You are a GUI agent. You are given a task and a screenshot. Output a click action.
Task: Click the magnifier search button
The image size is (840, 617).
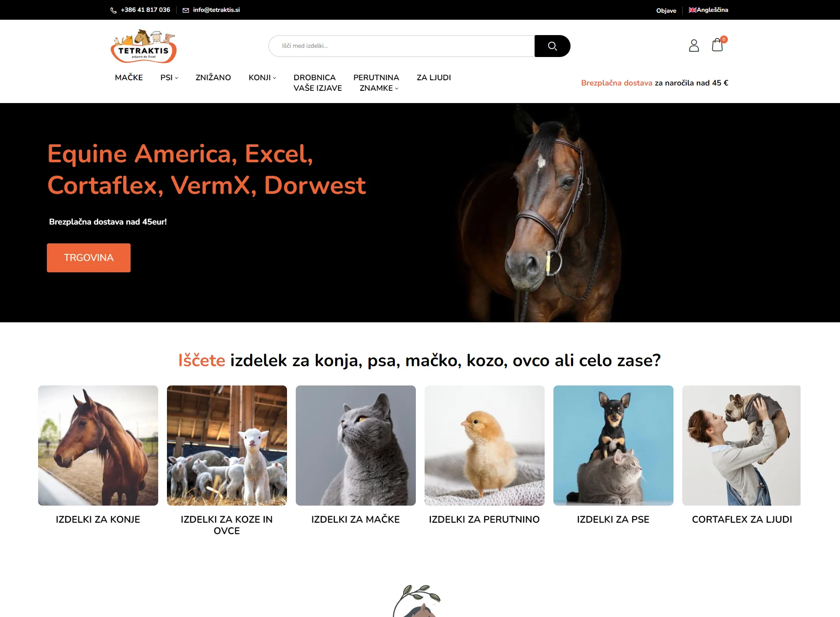[552, 46]
